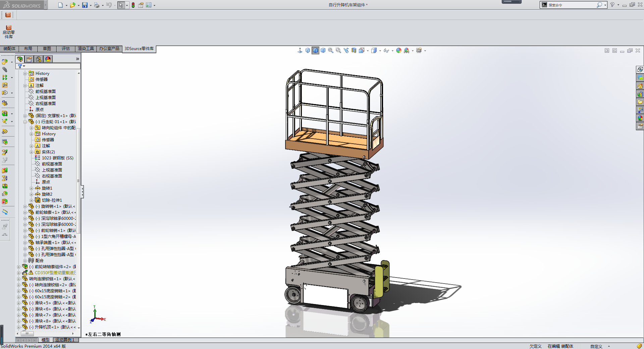644x349 pixels.
Task: Open the 运动算例1 bottom tab
Action: [65, 340]
